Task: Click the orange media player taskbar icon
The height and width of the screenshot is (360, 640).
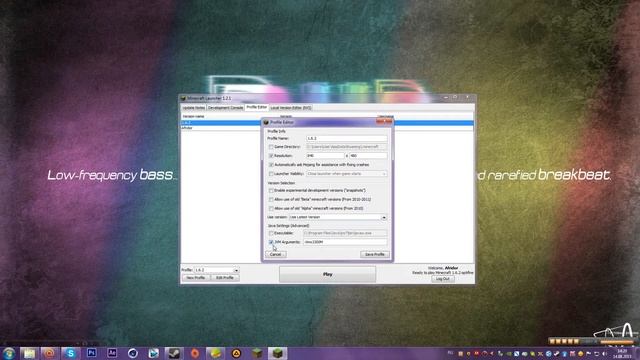Action: pyautogui.click(x=49, y=353)
